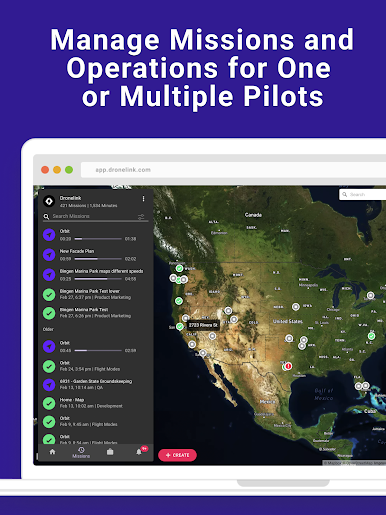Select the Home - Map mission entry

[96, 403]
